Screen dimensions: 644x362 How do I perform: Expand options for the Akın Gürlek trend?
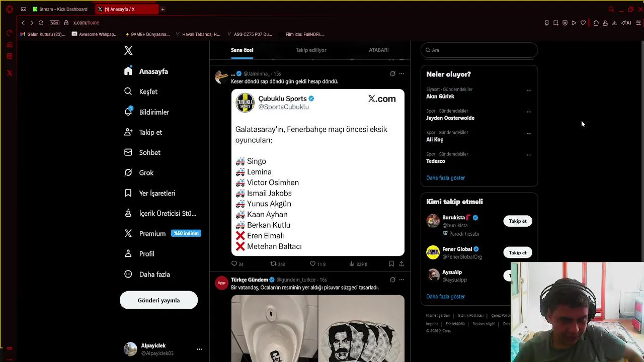click(x=529, y=90)
